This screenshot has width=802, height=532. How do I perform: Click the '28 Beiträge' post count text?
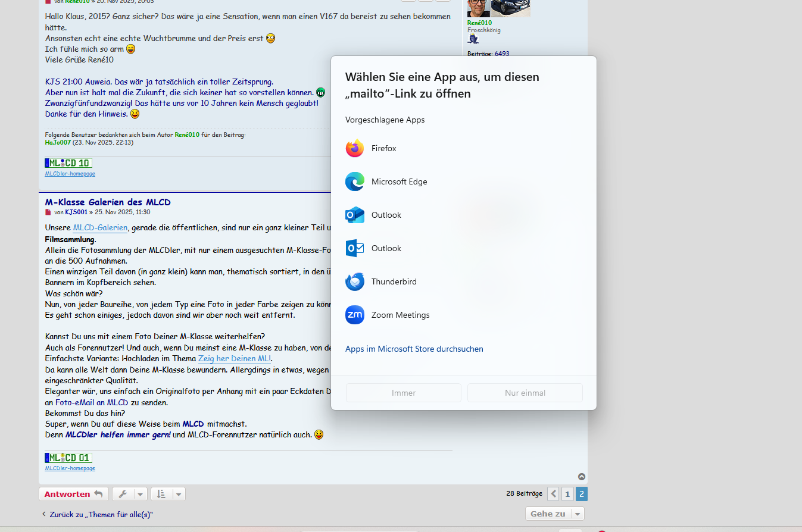point(524,494)
